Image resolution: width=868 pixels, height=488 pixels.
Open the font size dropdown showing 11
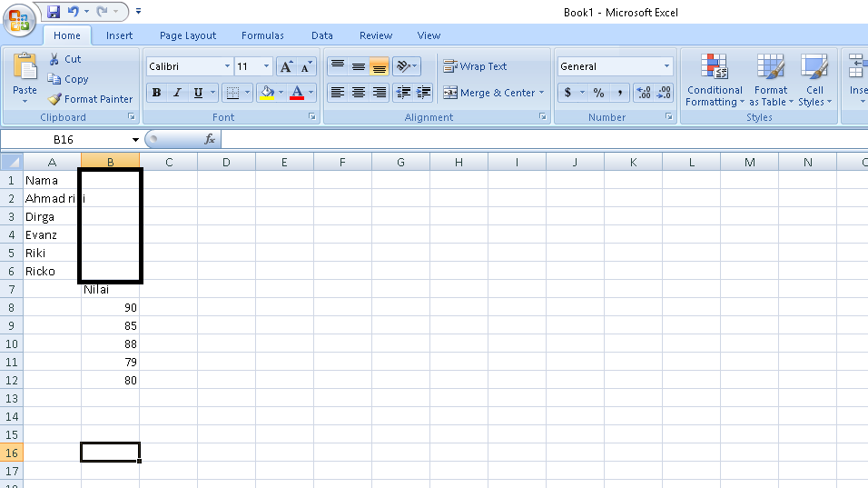266,66
